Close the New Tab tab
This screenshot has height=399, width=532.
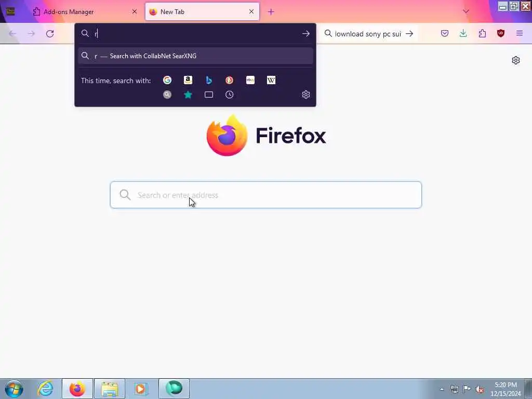tap(251, 11)
